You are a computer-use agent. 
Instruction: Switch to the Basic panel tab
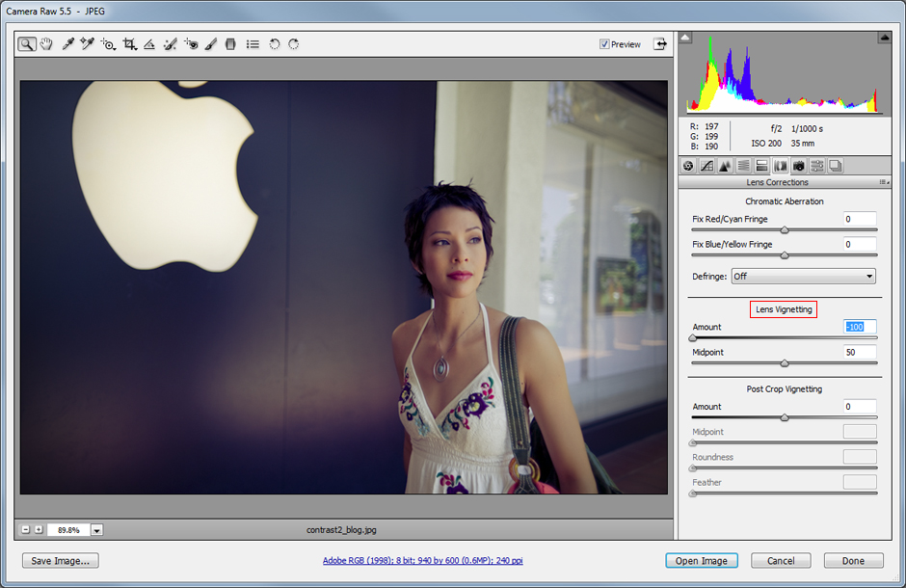coord(688,167)
